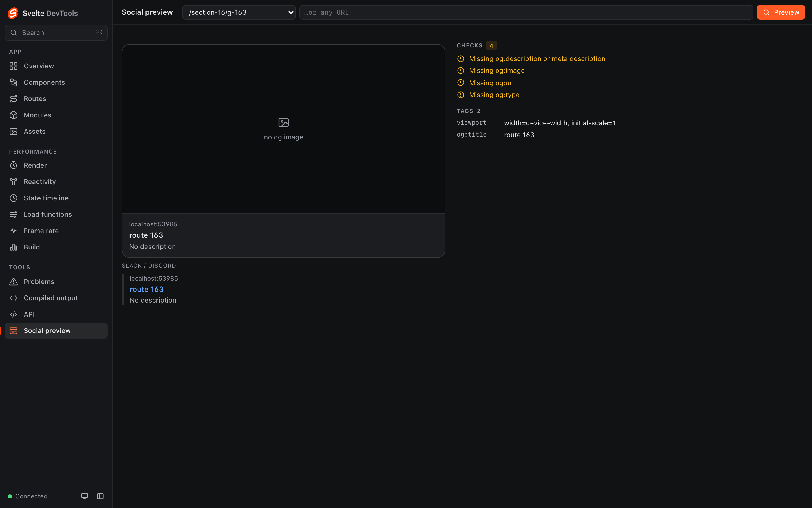This screenshot has width=812, height=508.
Task: Click the Svelte logo icon
Action: pos(13,13)
